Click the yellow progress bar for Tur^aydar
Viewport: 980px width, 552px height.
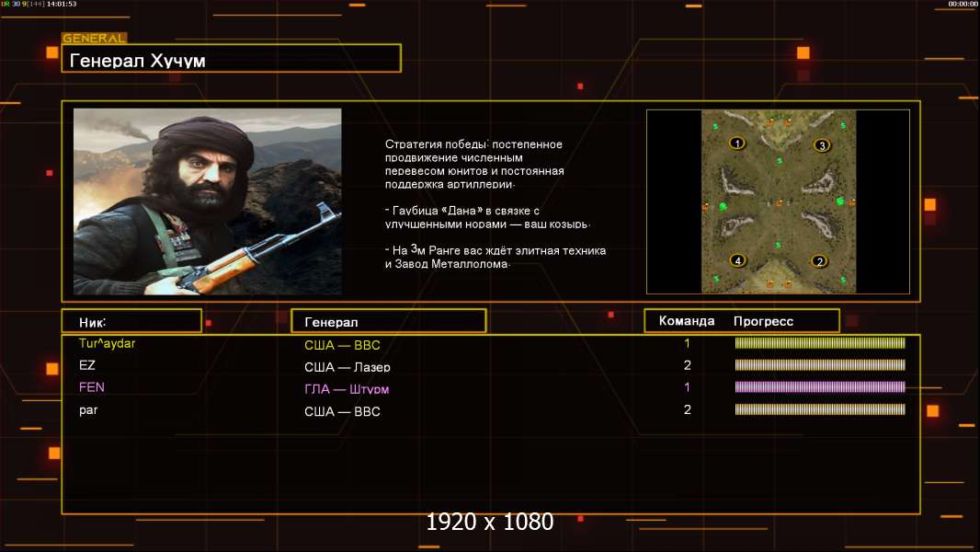coord(819,343)
